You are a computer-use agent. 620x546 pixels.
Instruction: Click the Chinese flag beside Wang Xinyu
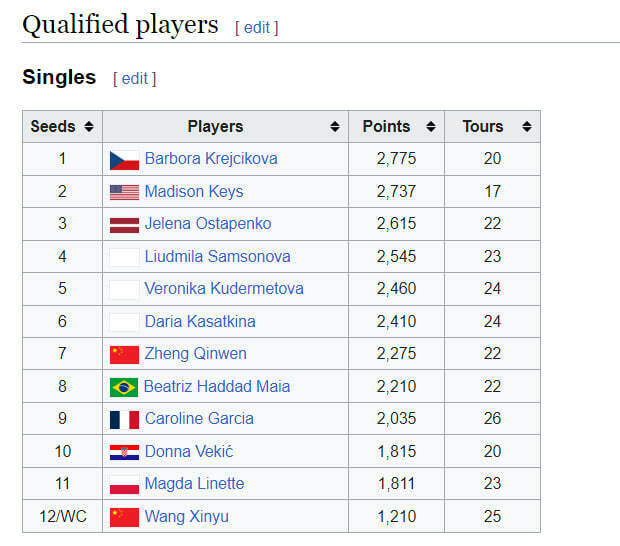(x=124, y=517)
